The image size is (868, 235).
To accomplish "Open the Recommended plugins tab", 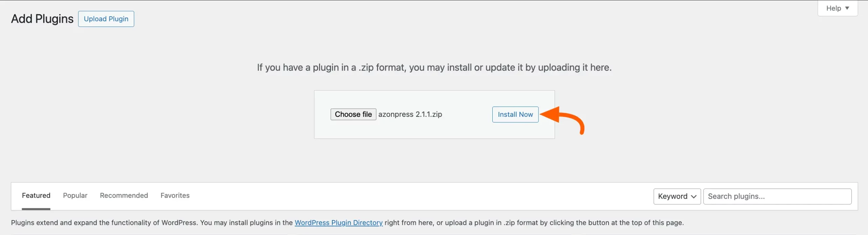I will coord(124,195).
